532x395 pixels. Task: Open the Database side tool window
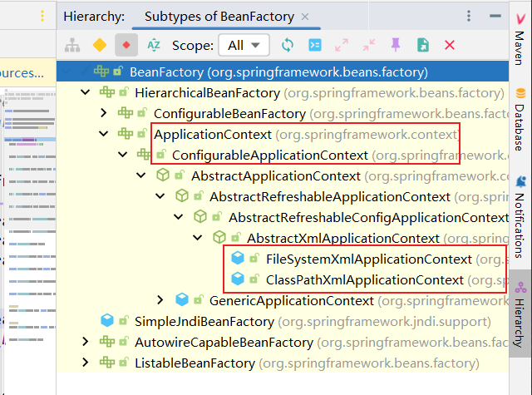(520, 120)
